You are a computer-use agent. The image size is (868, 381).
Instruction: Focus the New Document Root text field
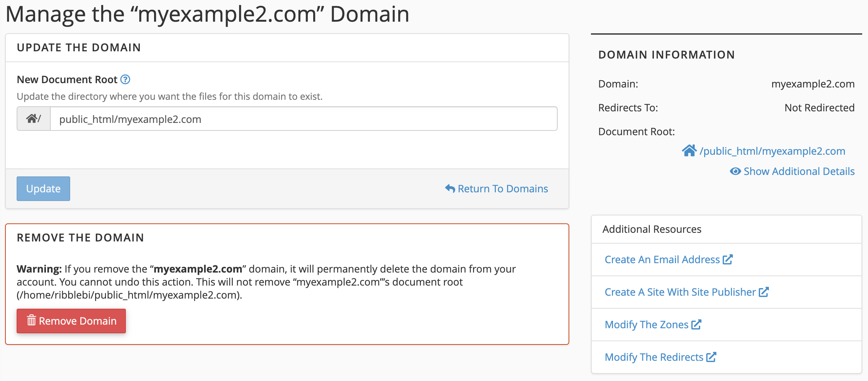[303, 119]
